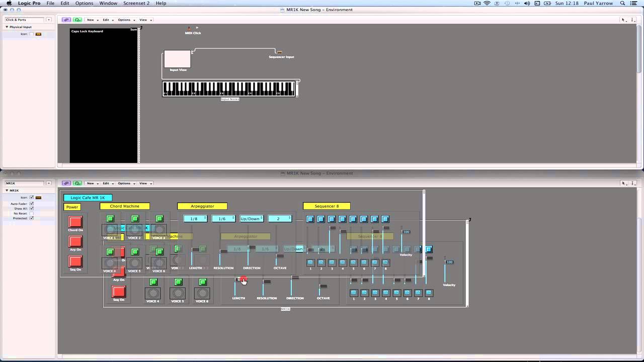Open pointer tool menu in Click & Ports window
Image resolution: width=644 pixels, height=362 pixels.
pos(624,20)
